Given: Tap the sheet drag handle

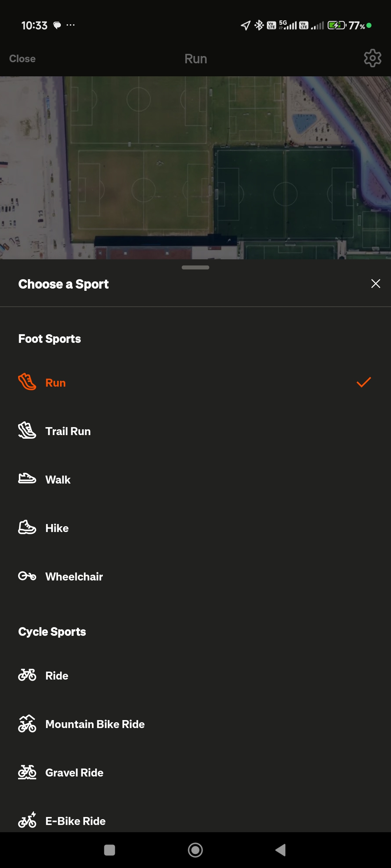Looking at the screenshot, I should pos(195,268).
